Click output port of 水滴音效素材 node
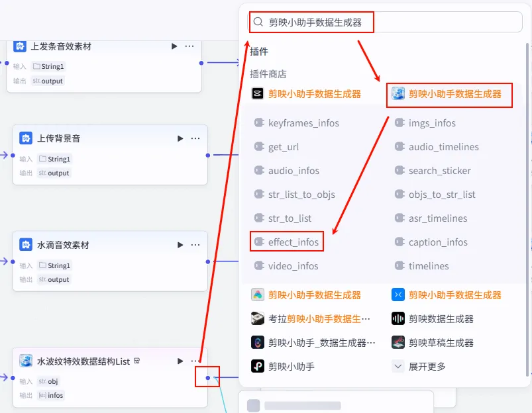The height and width of the screenshot is (413, 532). [207, 262]
